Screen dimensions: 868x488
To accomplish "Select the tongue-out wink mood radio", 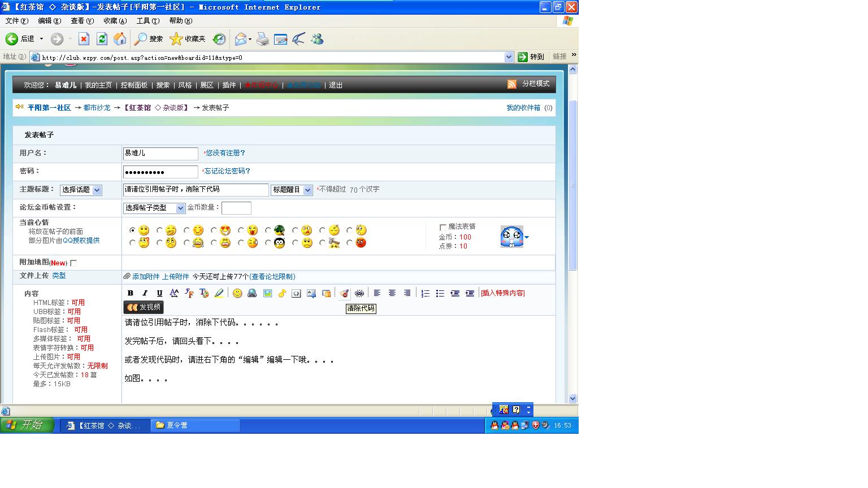I will click(x=241, y=230).
